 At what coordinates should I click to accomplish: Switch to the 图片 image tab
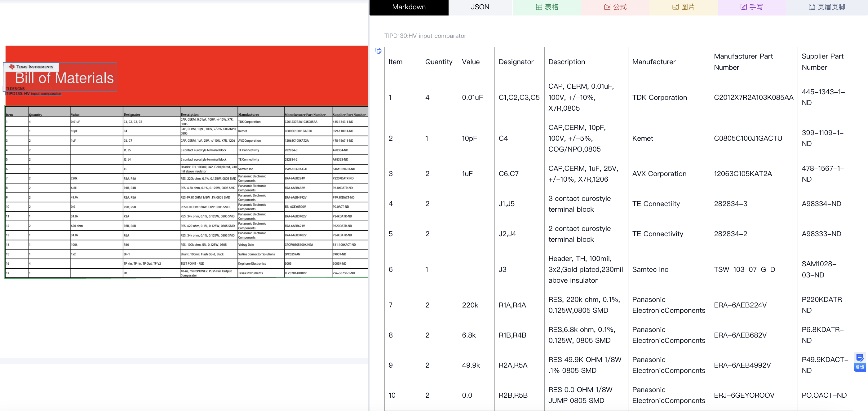coord(683,7)
